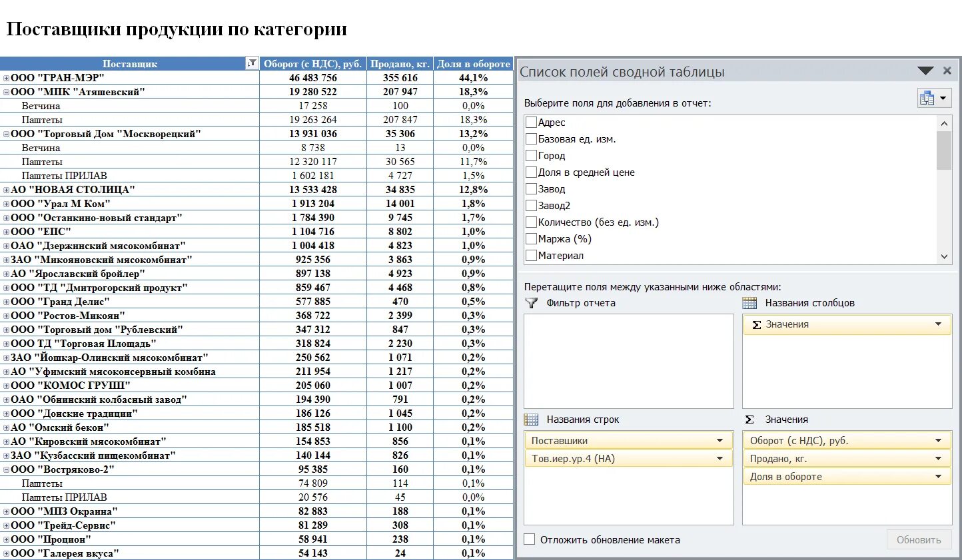
Task: Click the field list scrollbar thumb
Action: pyautogui.click(x=944, y=150)
